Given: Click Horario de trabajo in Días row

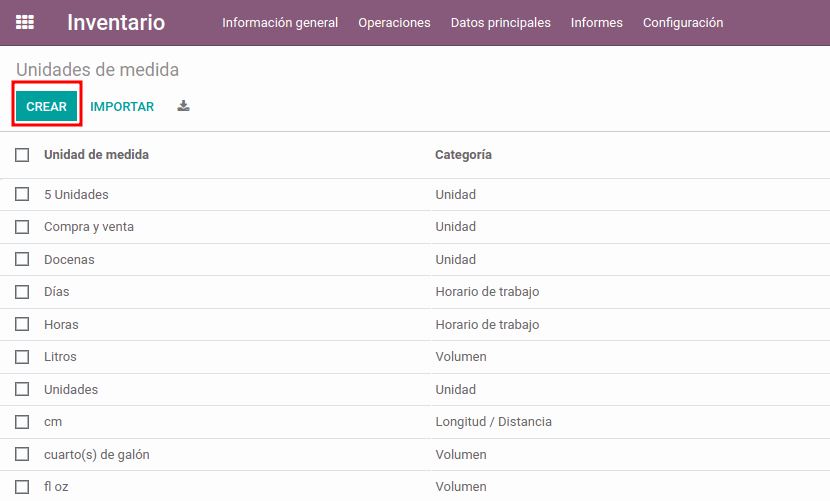Looking at the screenshot, I should pos(488,292).
